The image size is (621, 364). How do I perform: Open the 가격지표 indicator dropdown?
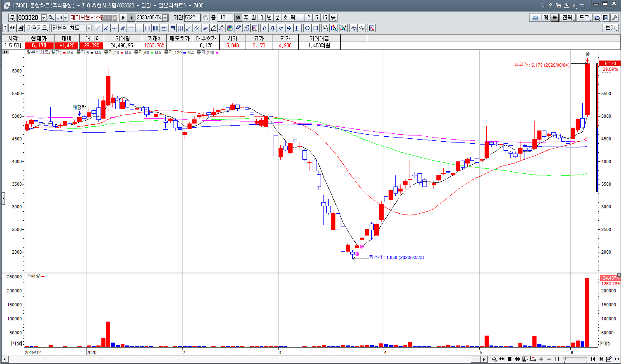(x=37, y=28)
